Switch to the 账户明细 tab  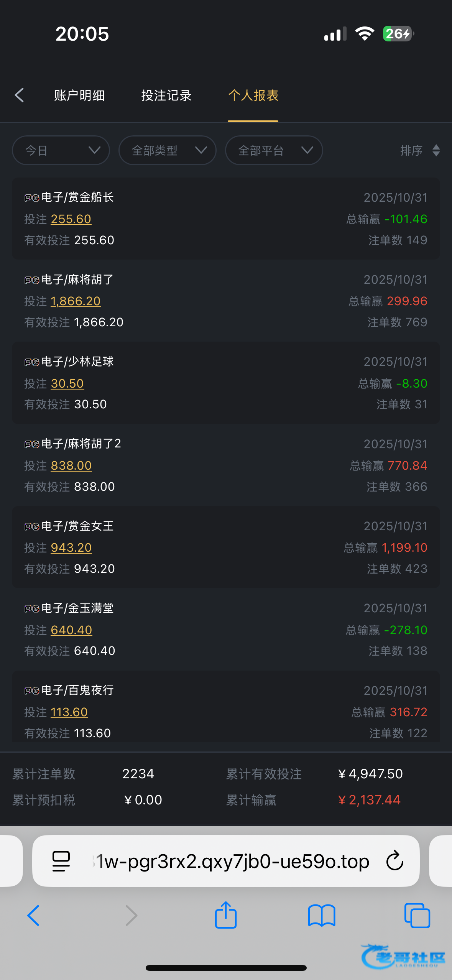pos(79,95)
